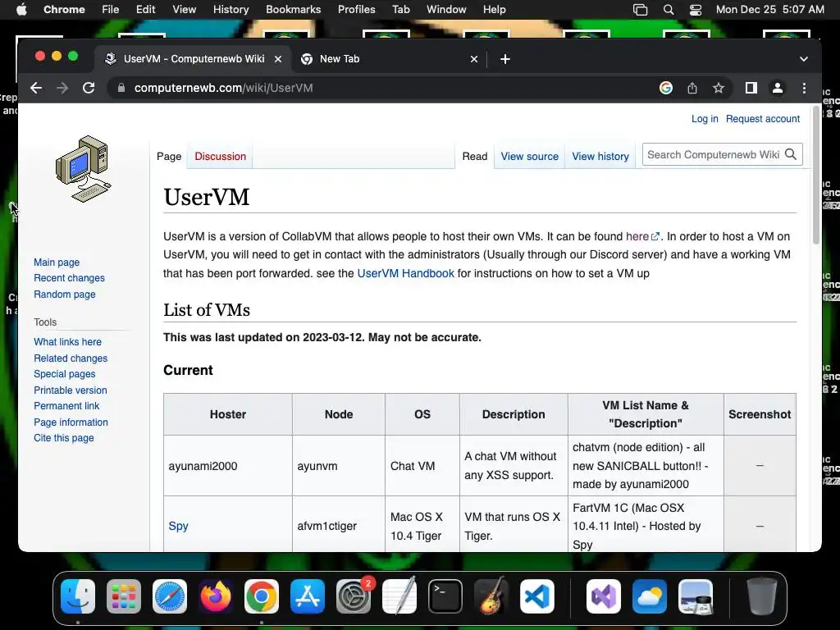
Task: Click the address bar URL
Action: (x=223, y=88)
